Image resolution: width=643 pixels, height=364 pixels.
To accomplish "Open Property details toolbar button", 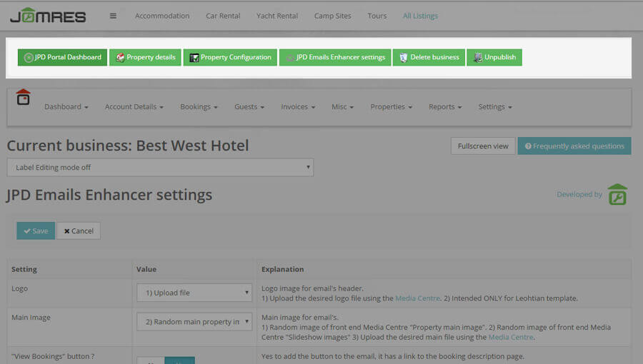I will pyautogui.click(x=145, y=57).
